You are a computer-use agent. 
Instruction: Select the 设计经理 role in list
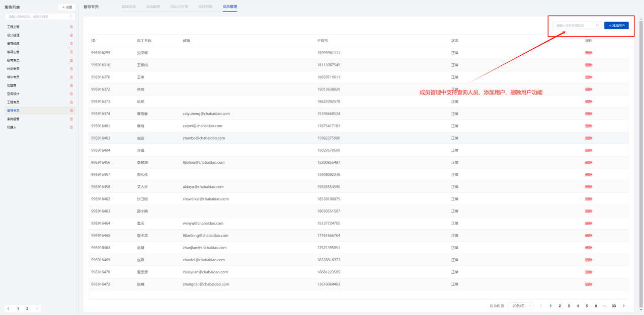[13, 35]
